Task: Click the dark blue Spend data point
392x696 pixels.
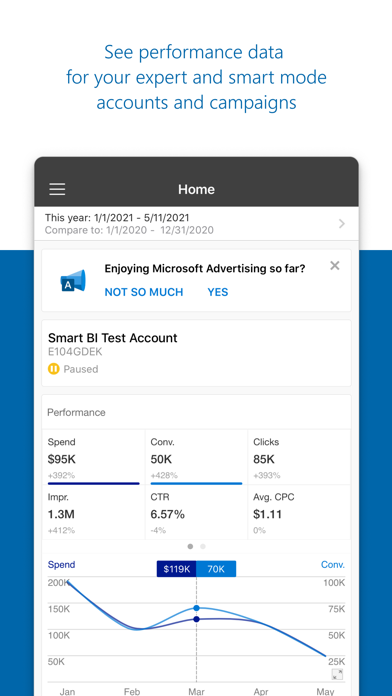Action: click(x=196, y=619)
